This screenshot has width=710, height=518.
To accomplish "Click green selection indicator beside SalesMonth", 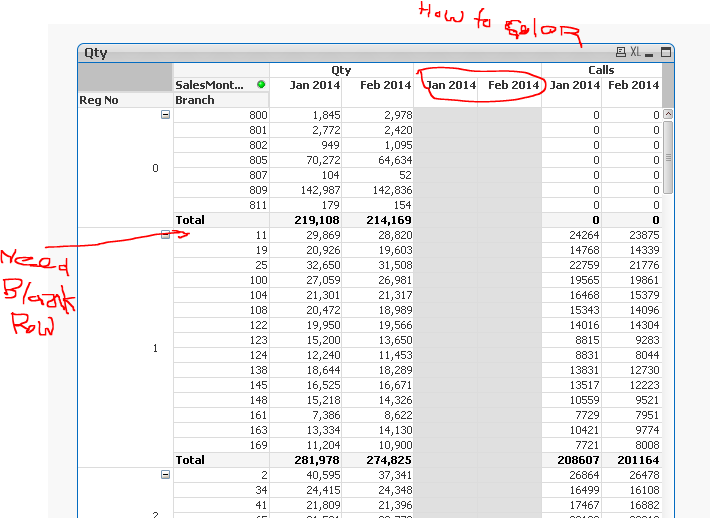I will click(x=261, y=85).
